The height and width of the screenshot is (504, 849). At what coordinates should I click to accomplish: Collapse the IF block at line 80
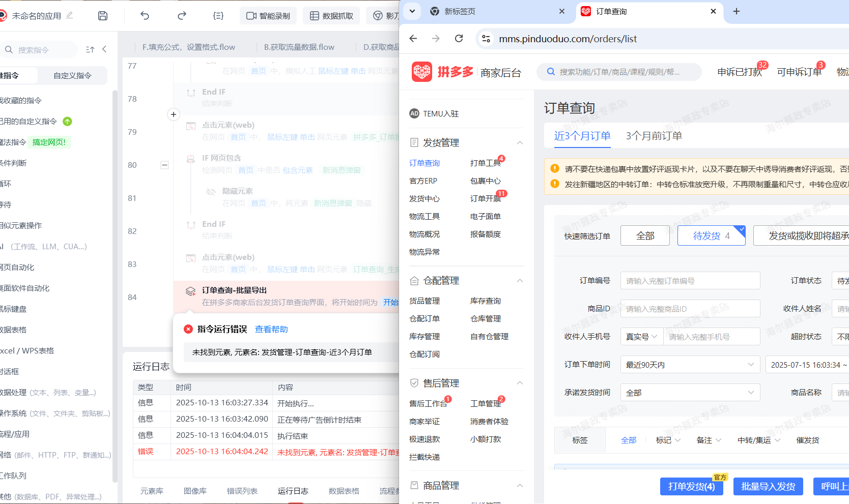tap(164, 165)
